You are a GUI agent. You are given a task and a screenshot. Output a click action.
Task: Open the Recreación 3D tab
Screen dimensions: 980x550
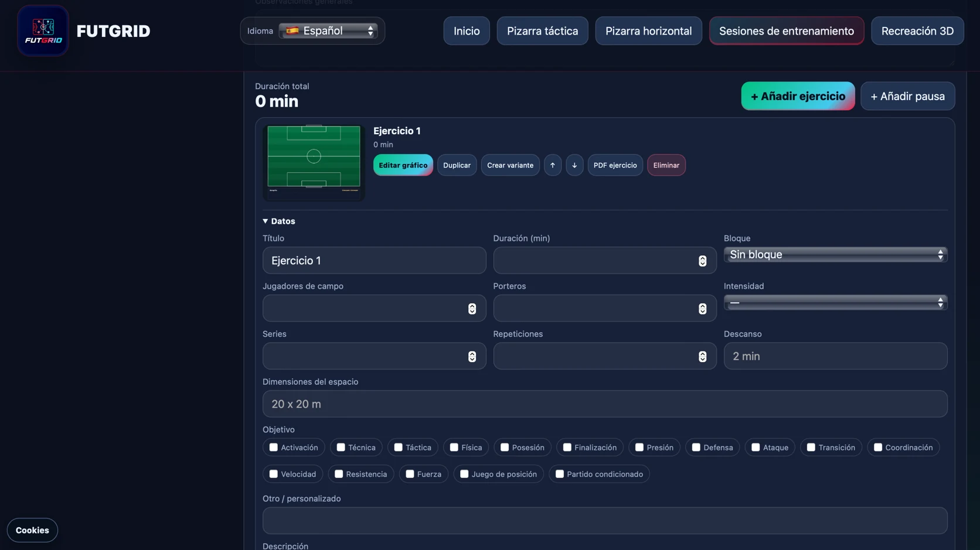tap(917, 30)
